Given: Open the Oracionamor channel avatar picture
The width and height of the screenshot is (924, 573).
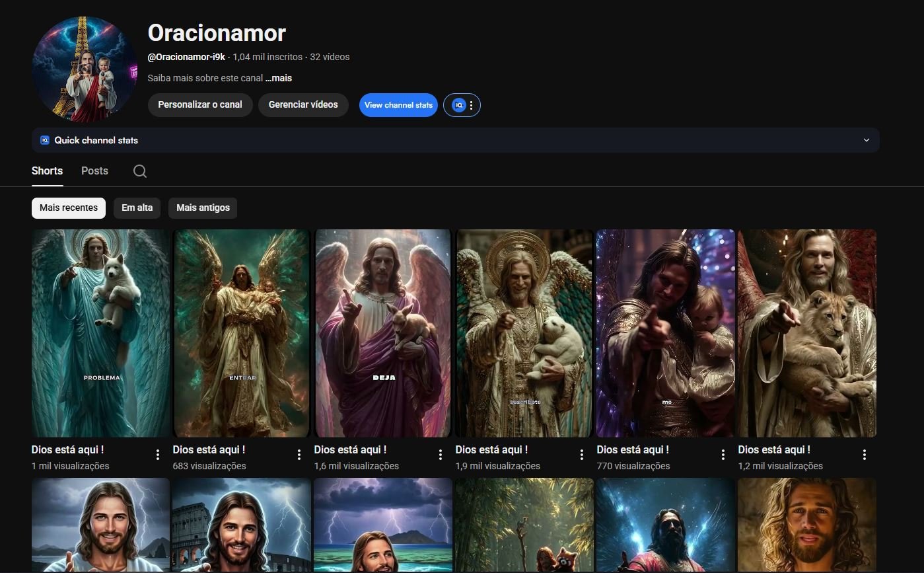Looking at the screenshot, I should [85, 69].
